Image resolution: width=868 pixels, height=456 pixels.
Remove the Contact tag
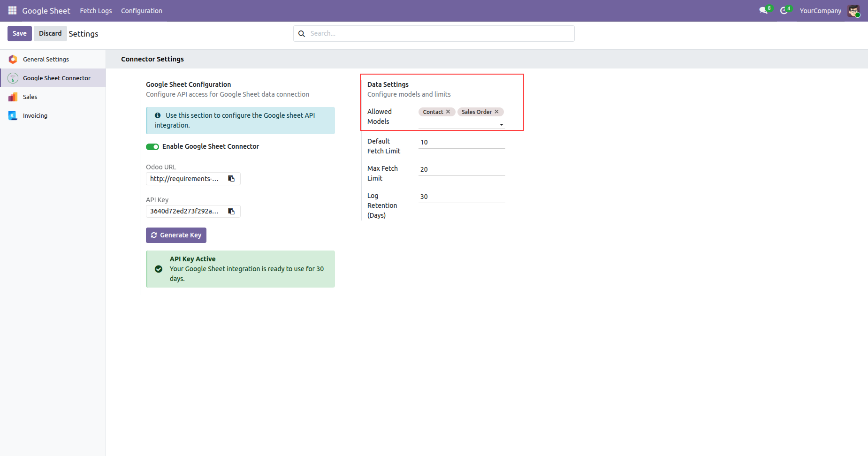click(x=448, y=112)
